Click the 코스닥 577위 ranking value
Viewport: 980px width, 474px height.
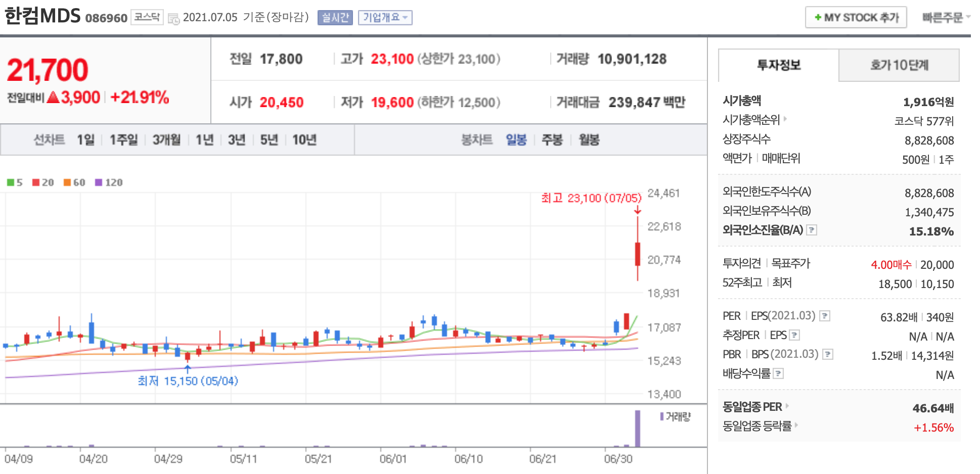point(924,121)
